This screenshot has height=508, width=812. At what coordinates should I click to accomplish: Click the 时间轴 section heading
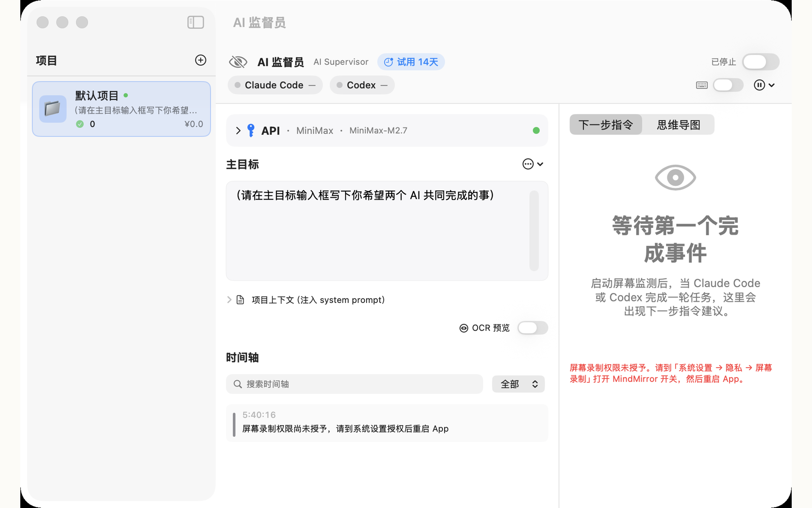[242, 358]
